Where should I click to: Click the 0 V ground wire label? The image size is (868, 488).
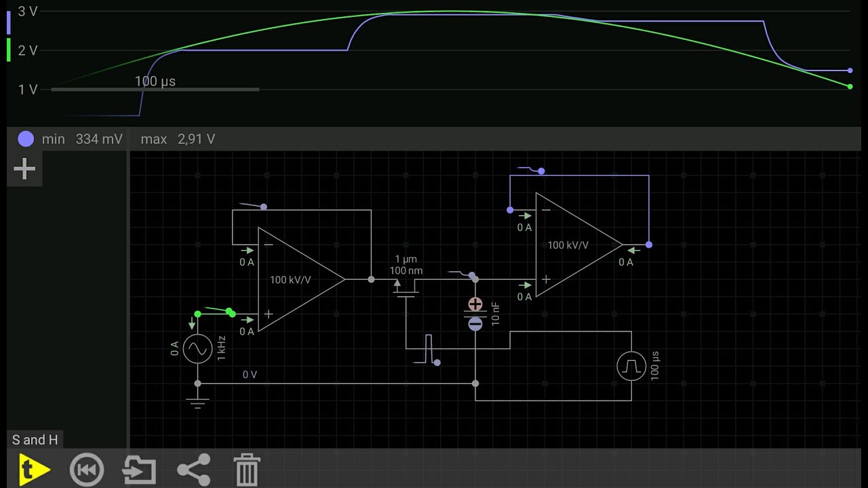(250, 374)
